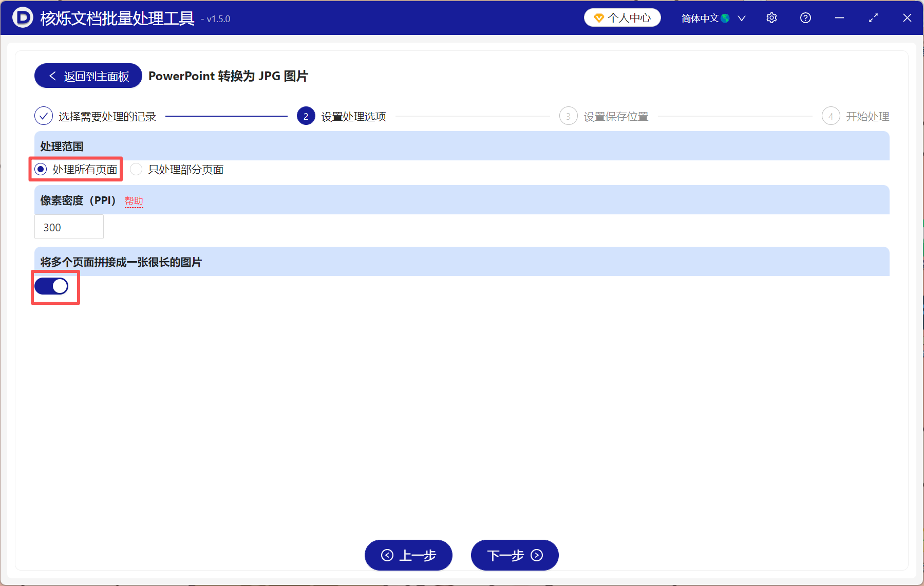Image resolution: width=924 pixels, height=586 pixels.
Task: Click the globe icon next to 简体中文
Action: coord(725,17)
